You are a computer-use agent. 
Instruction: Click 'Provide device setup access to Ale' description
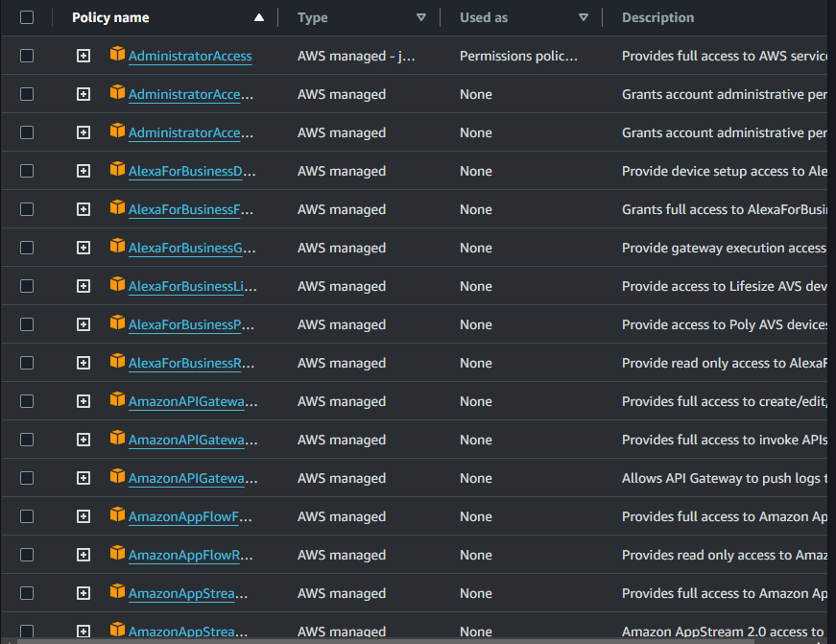click(x=725, y=171)
